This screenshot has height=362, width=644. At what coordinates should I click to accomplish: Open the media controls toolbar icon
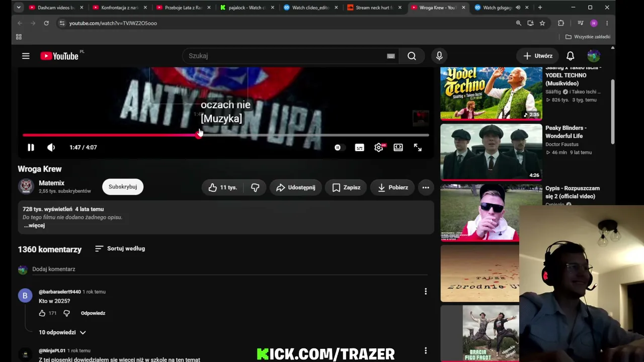(x=581, y=23)
